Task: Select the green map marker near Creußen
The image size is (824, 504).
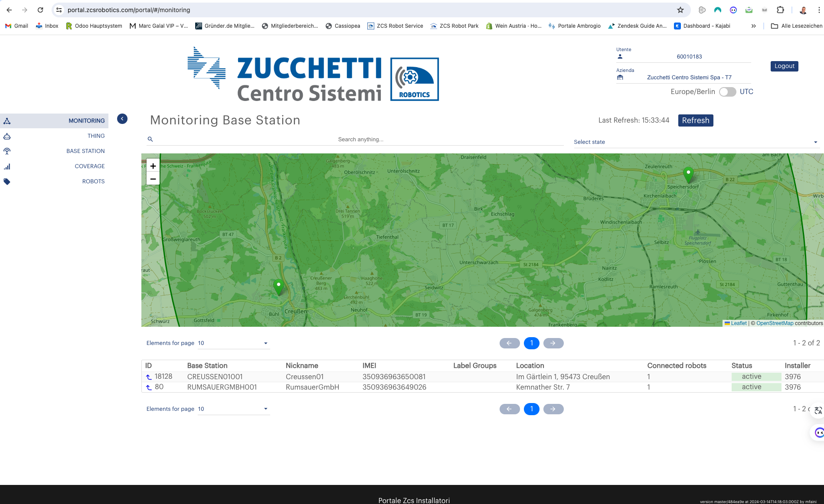Action: (278, 286)
